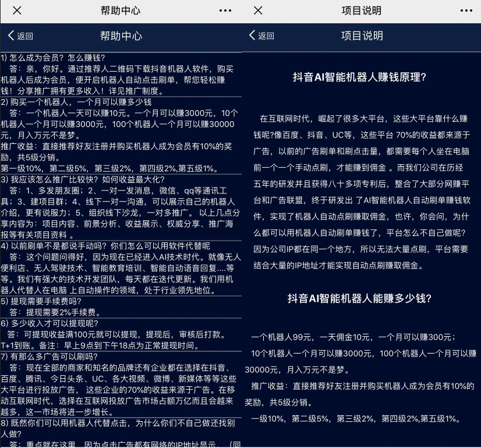Click line 推广收益：直接推荐好友 in 项目说明

tap(363, 386)
